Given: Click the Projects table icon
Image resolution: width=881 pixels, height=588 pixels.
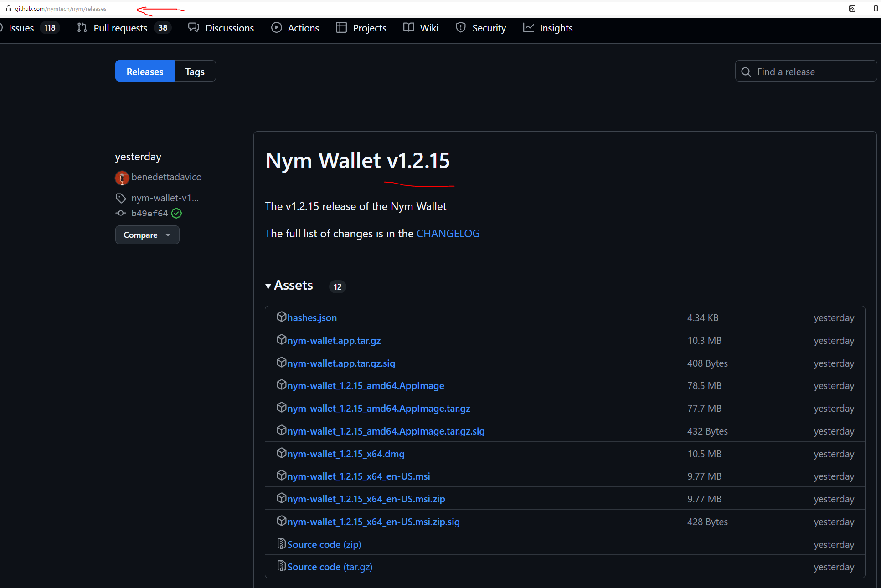Looking at the screenshot, I should [x=341, y=28].
